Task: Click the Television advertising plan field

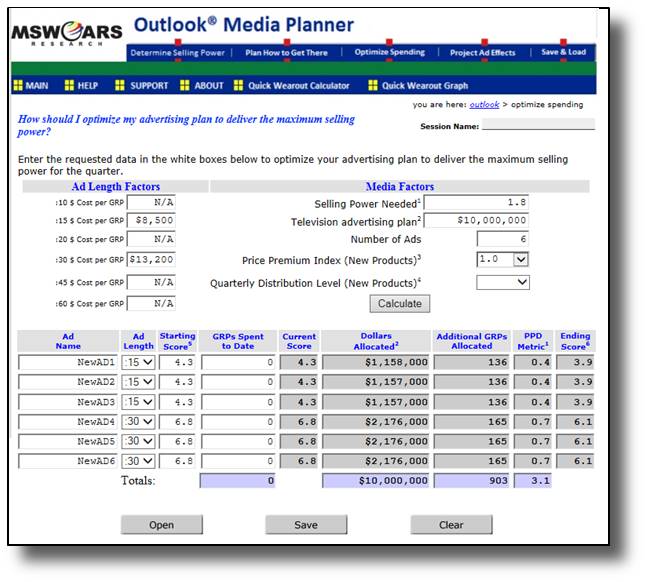Action: [476, 220]
